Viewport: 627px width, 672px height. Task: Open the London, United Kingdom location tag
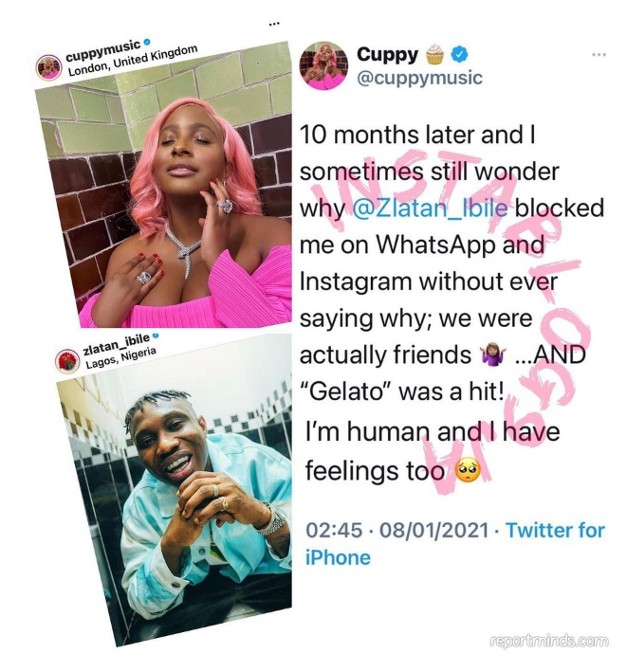[133, 61]
